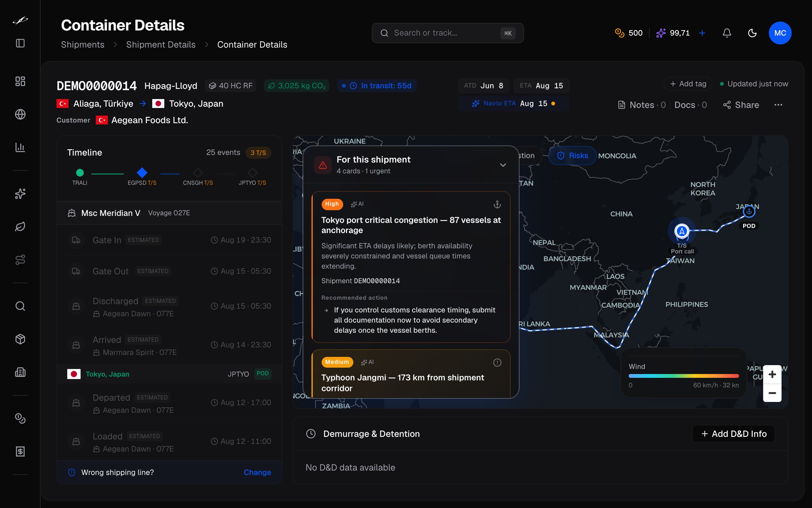Open the AI sparkles icon in sidebar
The image size is (812, 508).
click(20, 194)
